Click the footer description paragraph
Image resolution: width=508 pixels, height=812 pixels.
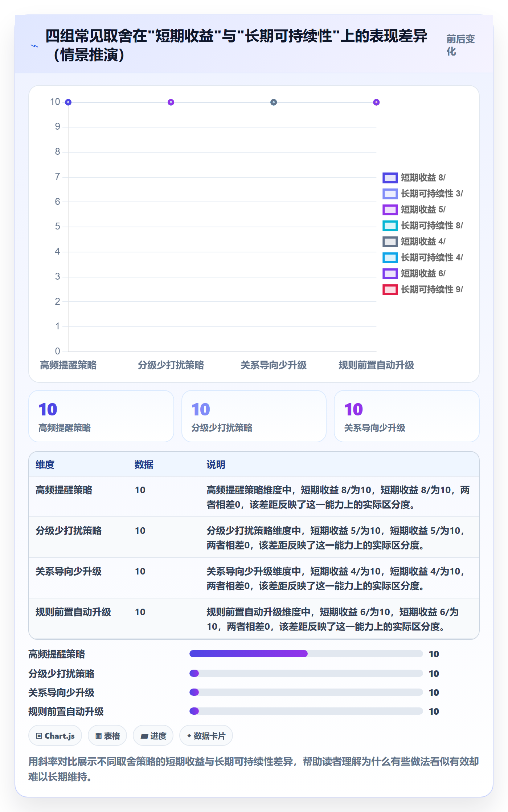pyautogui.click(x=254, y=769)
